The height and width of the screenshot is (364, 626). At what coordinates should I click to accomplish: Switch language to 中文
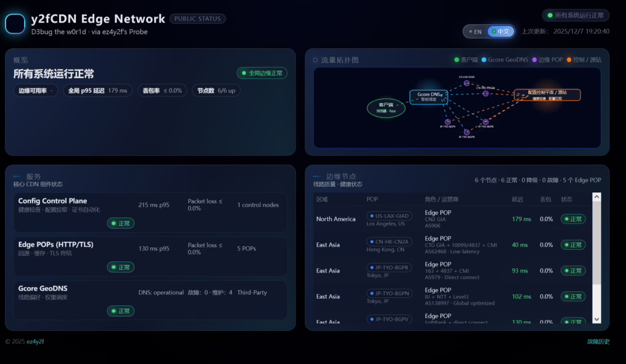click(501, 32)
